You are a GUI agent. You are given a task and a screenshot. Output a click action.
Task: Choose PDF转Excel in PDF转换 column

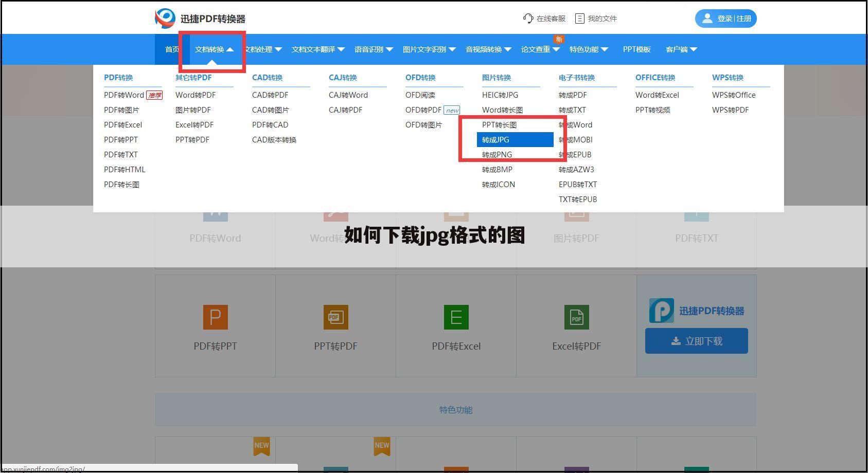123,125
